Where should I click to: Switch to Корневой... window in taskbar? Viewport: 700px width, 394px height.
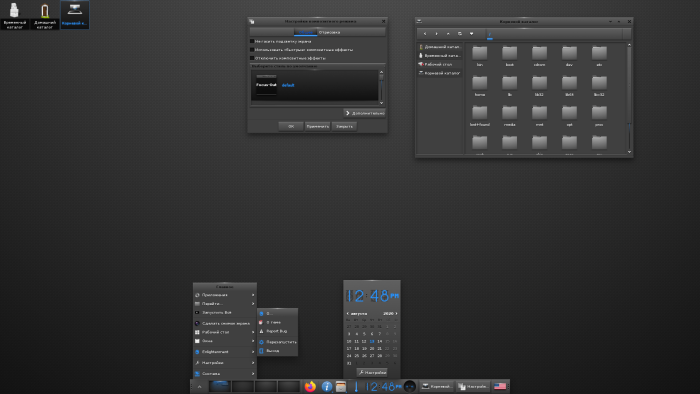pos(437,386)
